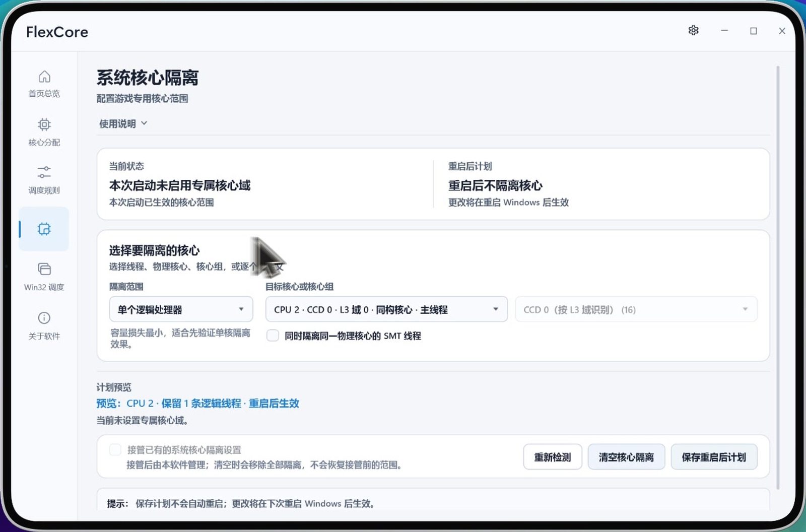Open the 隔离范围 单个逻辑处理器 dropdown
The width and height of the screenshot is (806, 532).
pyautogui.click(x=181, y=309)
